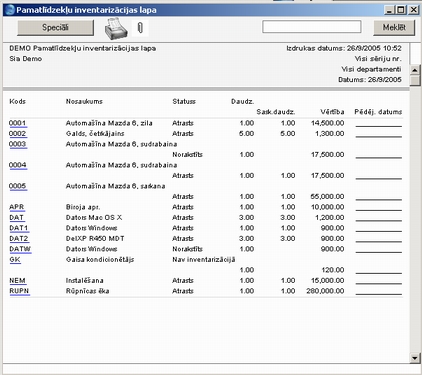The image size is (422, 375).
Task: Click the paperclip attachment icon
Action: pyautogui.click(x=140, y=27)
